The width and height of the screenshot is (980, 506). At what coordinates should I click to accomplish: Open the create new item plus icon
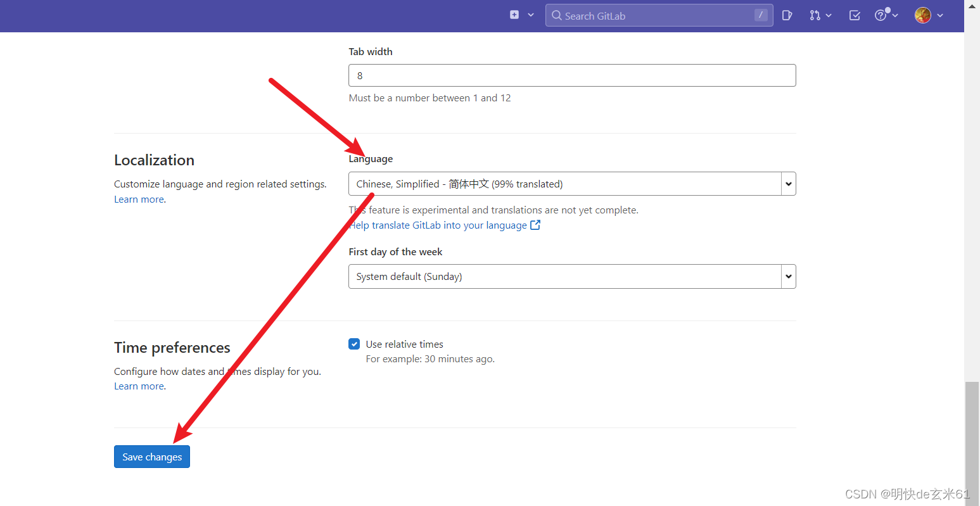coord(514,14)
